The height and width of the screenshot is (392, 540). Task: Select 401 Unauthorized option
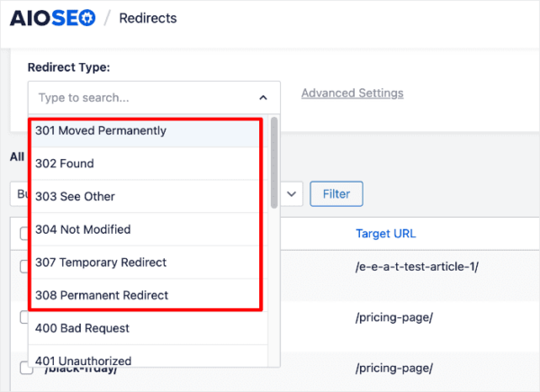[x=83, y=361]
